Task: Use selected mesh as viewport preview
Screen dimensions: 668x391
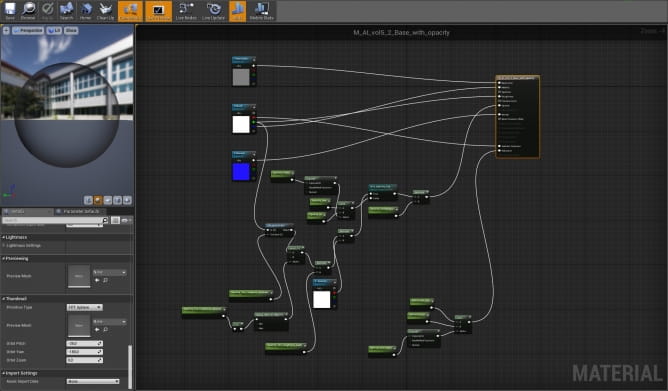Action: pos(127,200)
